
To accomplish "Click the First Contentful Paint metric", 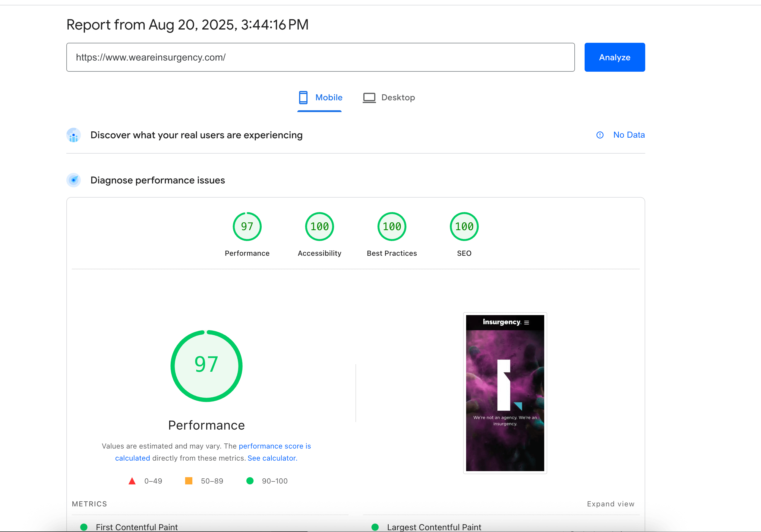I will coord(137,527).
